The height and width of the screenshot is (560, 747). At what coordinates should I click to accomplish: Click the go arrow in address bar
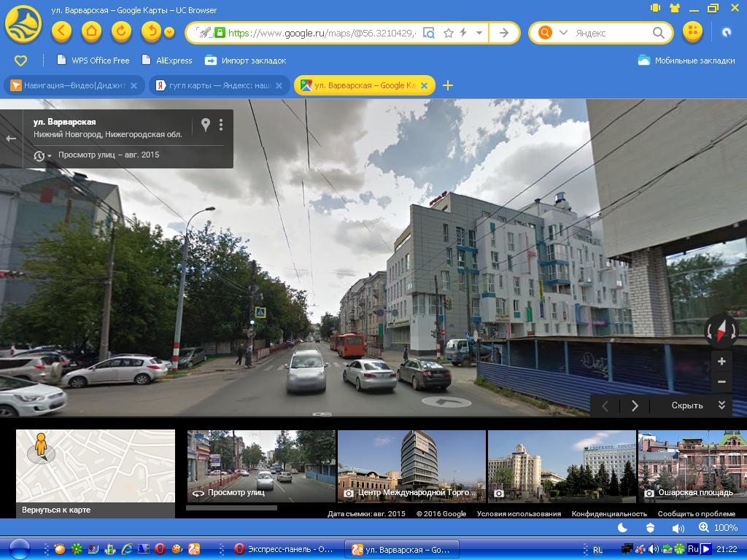click(x=503, y=33)
